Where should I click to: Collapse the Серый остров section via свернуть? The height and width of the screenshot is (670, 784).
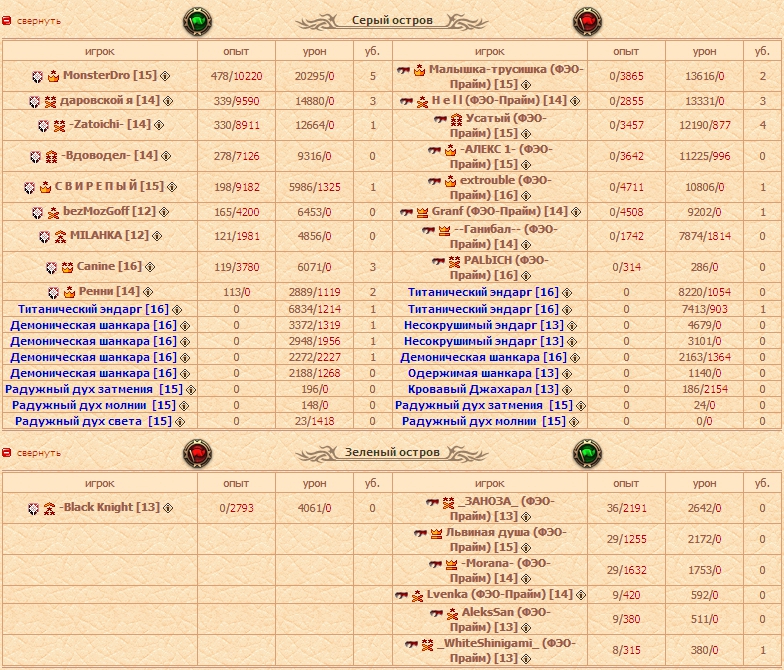click(38, 21)
